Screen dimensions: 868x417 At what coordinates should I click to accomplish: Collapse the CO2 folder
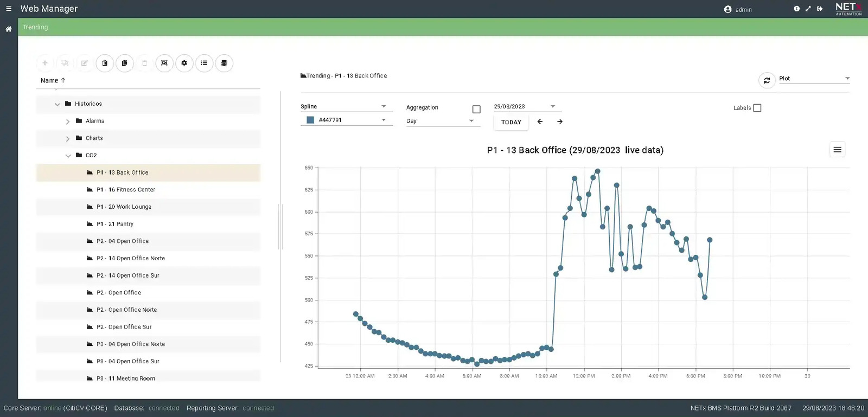click(68, 156)
